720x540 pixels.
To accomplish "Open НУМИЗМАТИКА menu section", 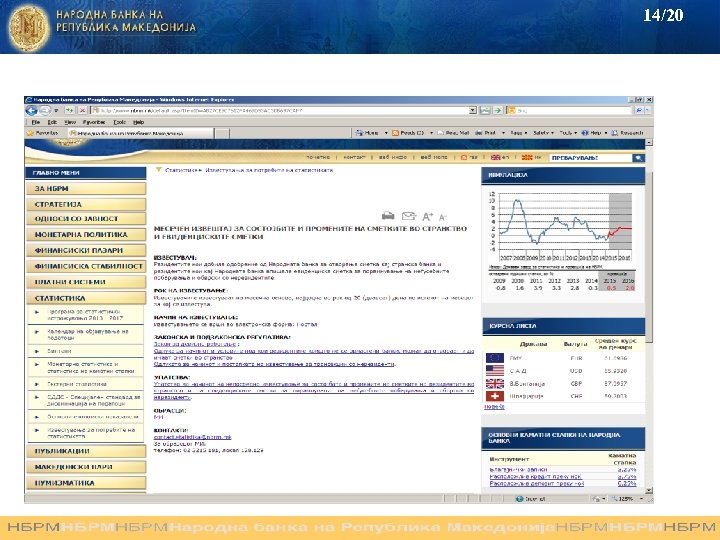I will (x=86, y=483).
